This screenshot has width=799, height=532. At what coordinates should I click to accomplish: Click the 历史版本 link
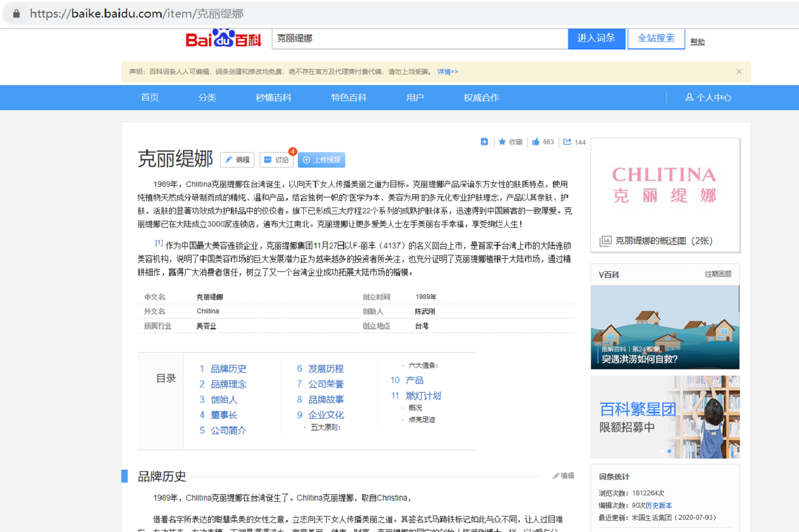coord(659,505)
